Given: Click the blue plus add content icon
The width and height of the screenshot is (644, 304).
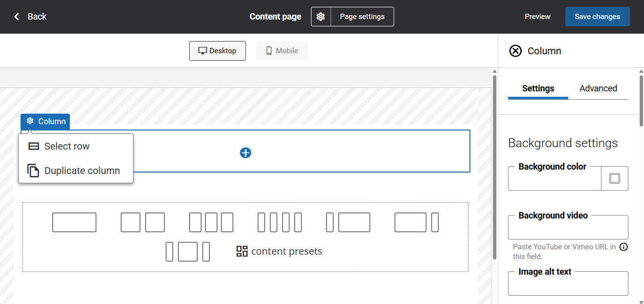Looking at the screenshot, I should coord(245,153).
